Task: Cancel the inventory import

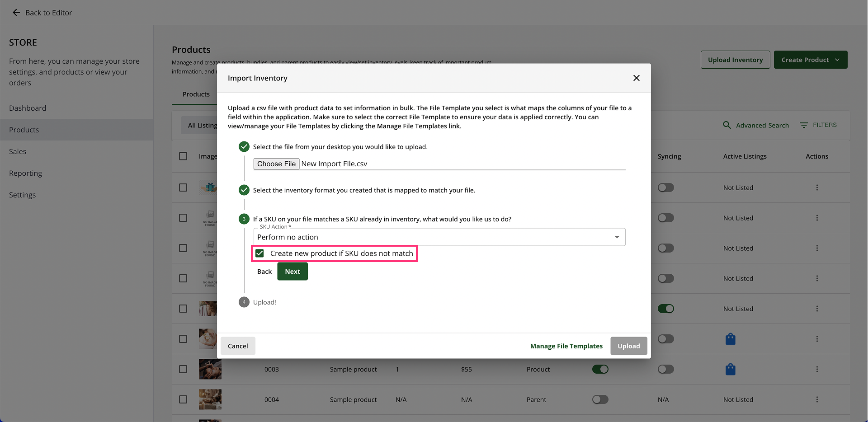Action: coord(238,346)
